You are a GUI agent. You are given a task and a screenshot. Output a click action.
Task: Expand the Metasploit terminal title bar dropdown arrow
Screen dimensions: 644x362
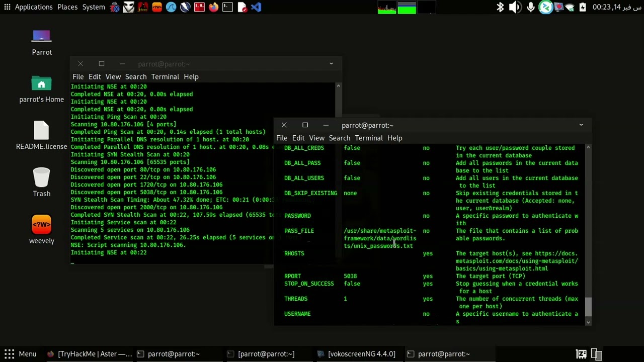[x=581, y=125]
